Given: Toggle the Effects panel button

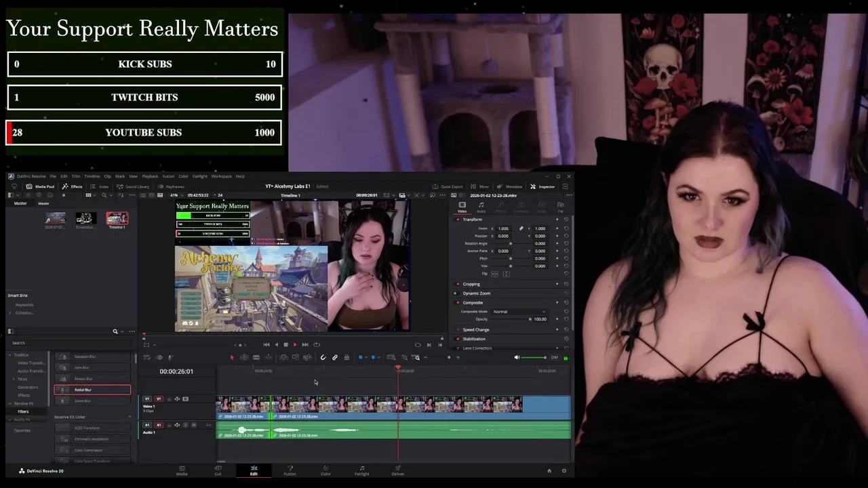Looking at the screenshot, I should [x=73, y=186].
